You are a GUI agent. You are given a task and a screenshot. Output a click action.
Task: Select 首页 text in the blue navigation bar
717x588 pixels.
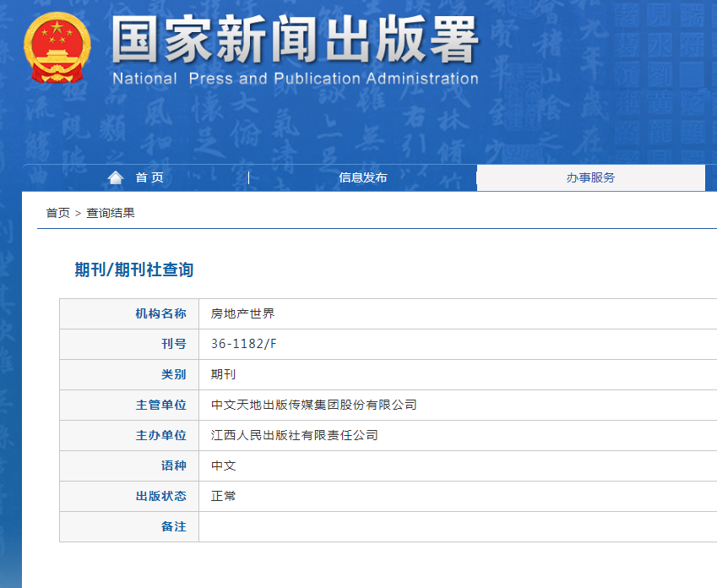149,177
